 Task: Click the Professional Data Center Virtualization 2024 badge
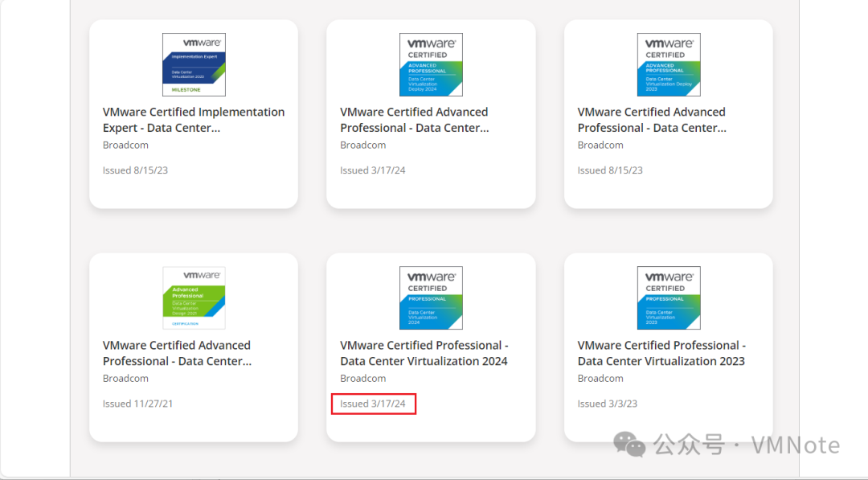point(431,297)
